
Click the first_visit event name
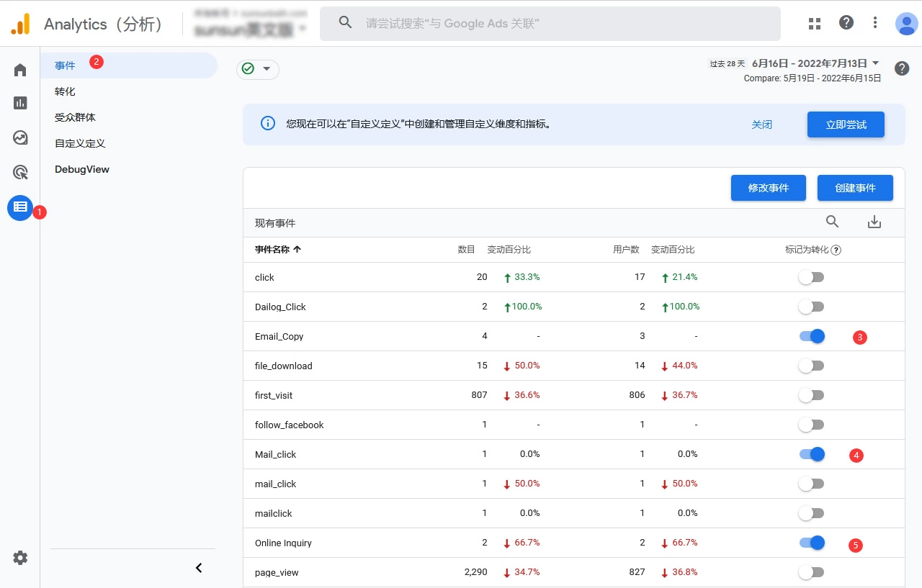coord(273,395)
